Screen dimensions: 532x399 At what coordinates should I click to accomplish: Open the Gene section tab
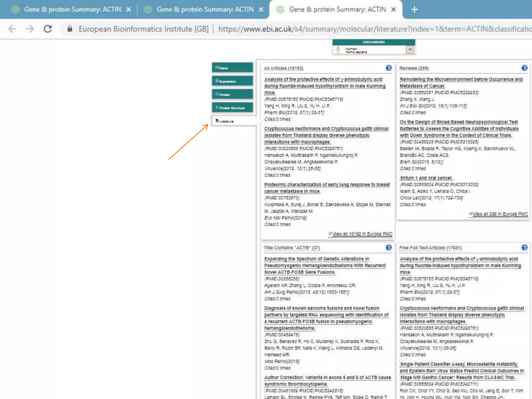tap(232, 68)
